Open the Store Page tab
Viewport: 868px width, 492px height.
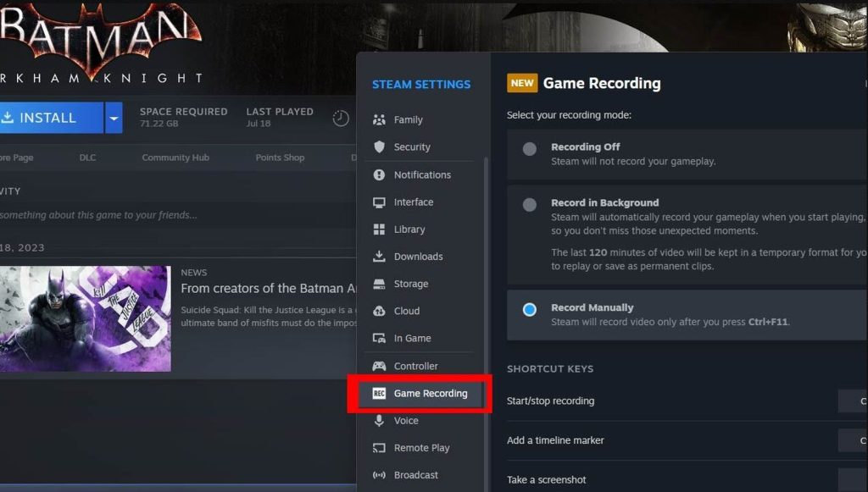[x=17, y=158]
